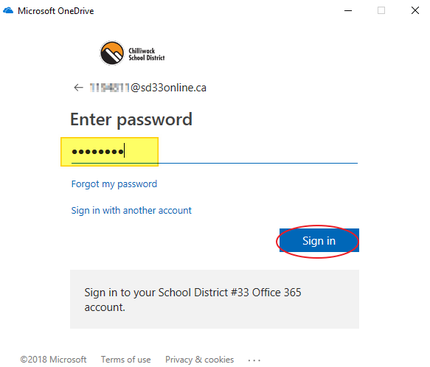Click the Enter password heading
The image size is (430, 367).
click(131, 119)
